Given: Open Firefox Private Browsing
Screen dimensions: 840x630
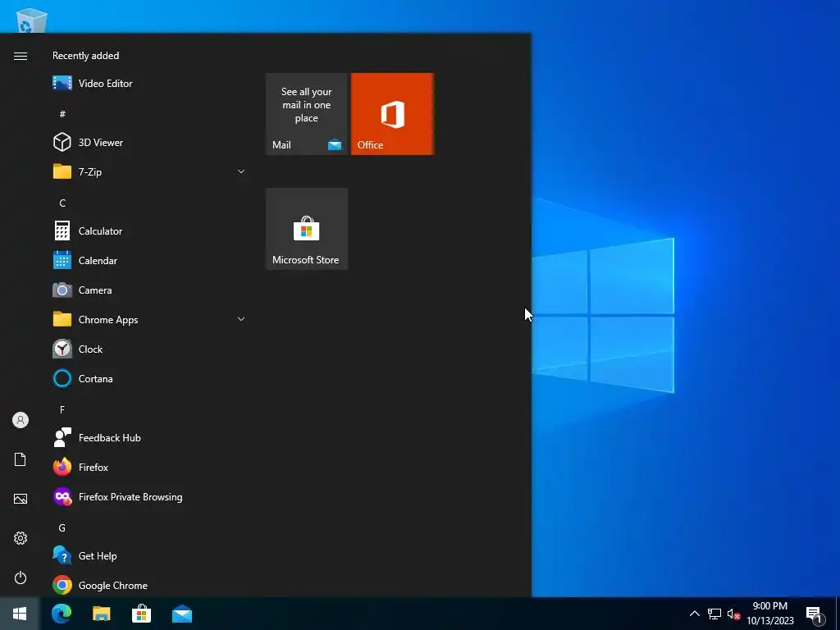Looking at the screenshot, I should (x=149, y=497).
